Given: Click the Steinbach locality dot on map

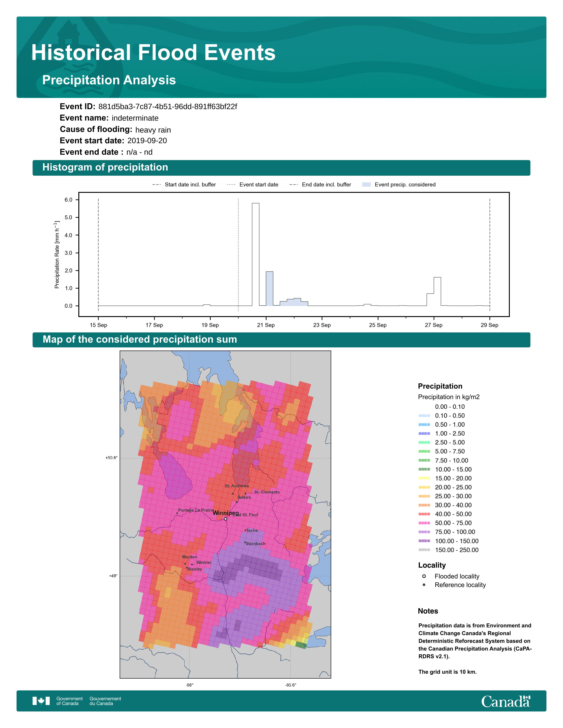Looking at the screenshot, I should tap(245, 542).
